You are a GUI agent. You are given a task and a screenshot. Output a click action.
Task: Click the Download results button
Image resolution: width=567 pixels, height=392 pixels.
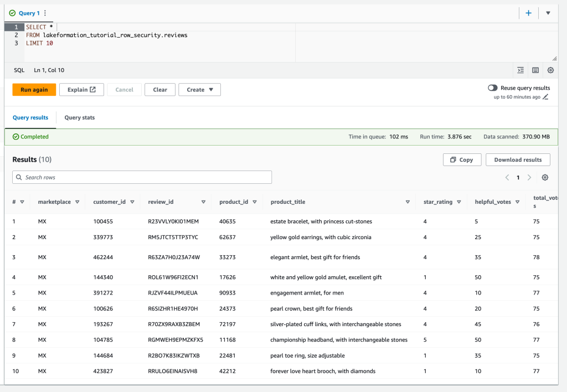click(x=518, y=159)
